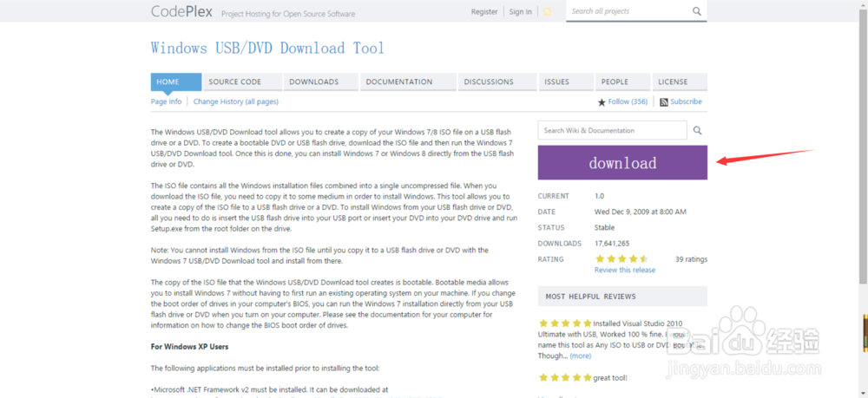Click the Subscribe link
Viewport: 868px width, 398px height.
coord(686,101)
